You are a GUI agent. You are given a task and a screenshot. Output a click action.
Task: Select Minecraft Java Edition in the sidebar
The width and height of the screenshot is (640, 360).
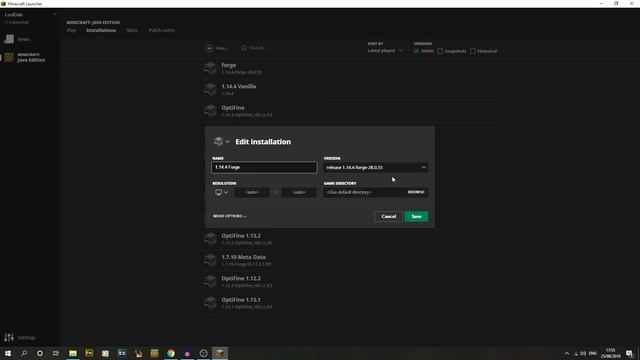tap(29, 58)
